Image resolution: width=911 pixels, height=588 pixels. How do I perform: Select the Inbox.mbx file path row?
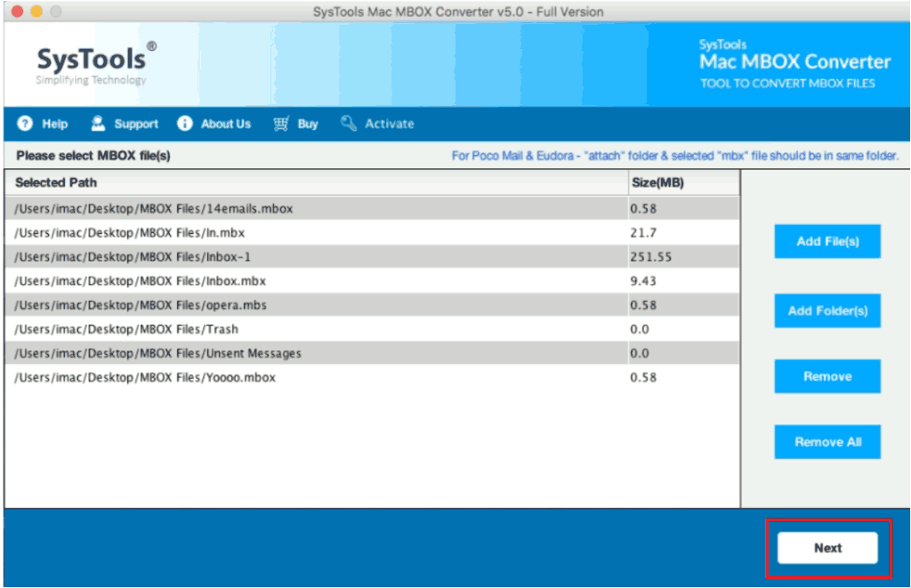[373, 281]
